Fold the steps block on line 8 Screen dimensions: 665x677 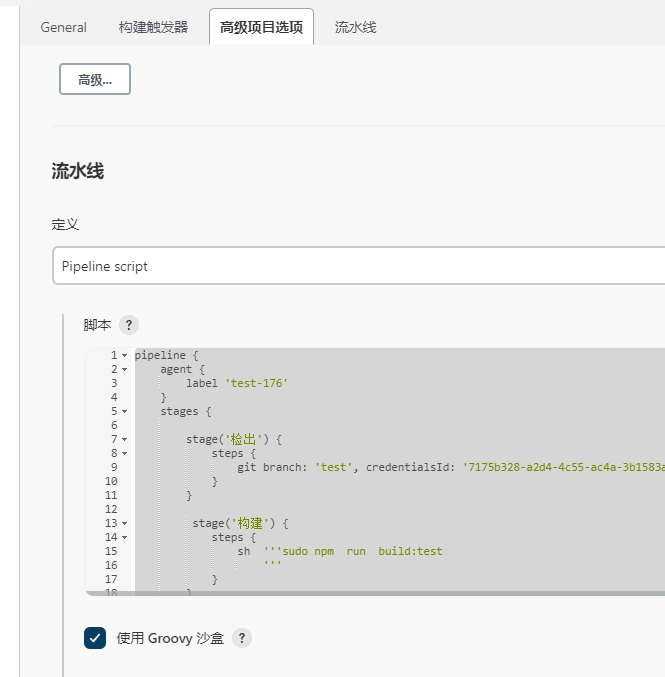click(124, 453)
